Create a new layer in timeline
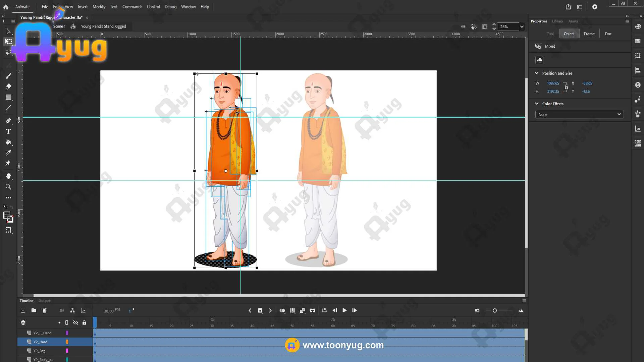 pos(23,310)
